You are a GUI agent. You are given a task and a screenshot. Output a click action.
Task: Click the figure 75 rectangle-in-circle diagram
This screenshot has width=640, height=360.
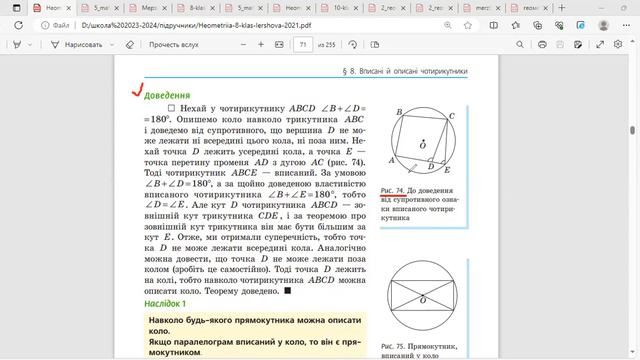(422, 296)
